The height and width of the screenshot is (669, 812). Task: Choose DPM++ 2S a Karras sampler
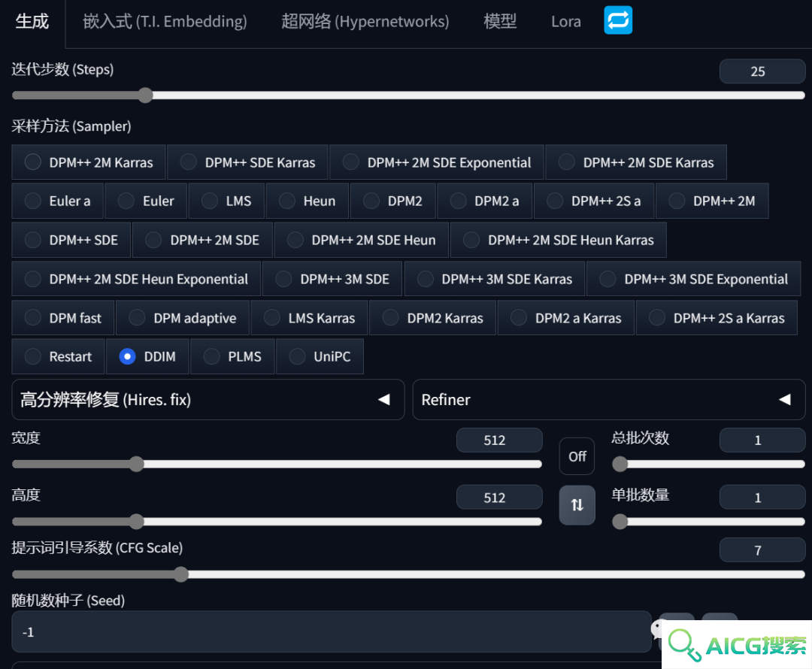click(717, 317)
